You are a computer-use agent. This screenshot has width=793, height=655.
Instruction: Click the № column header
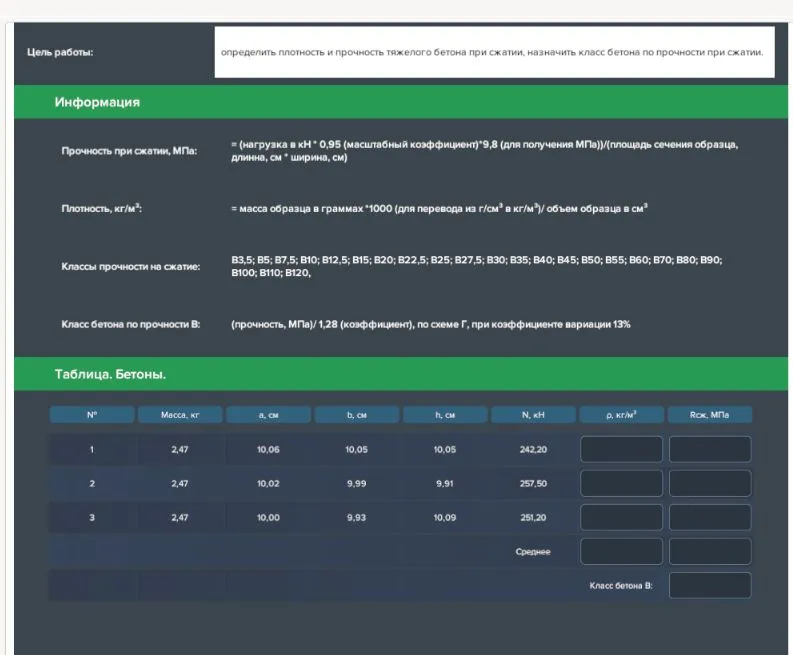coord(92,414)
